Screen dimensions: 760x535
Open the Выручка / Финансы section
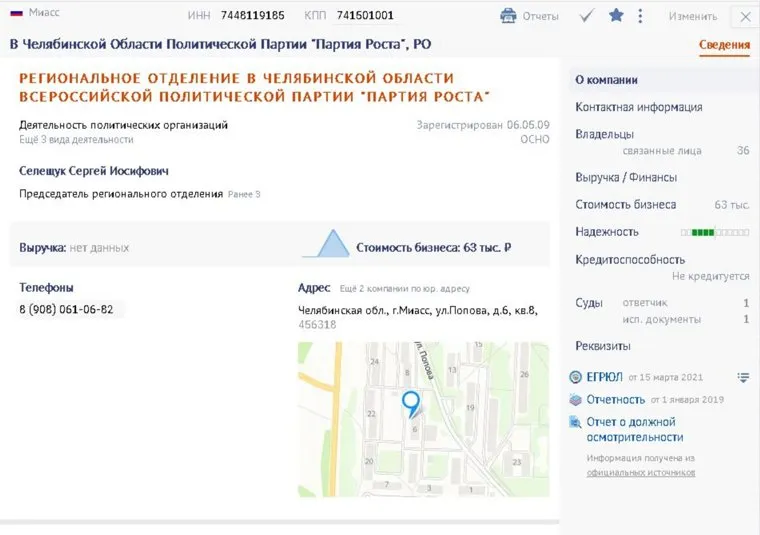626,177
